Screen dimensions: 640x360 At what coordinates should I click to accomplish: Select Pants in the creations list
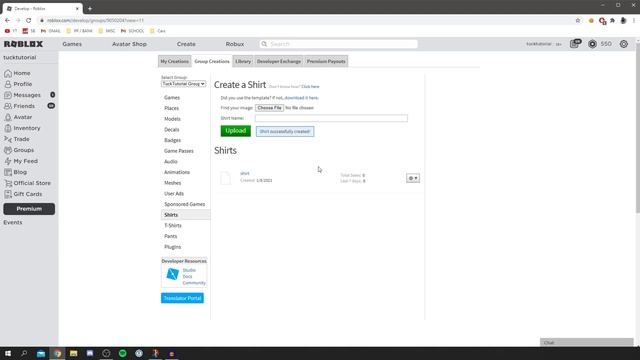(171, 236)
